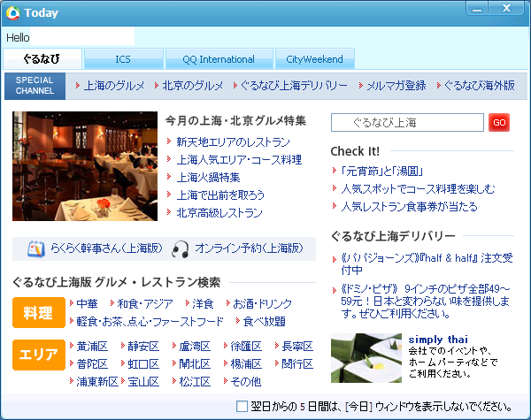Select the 盧湾区 area link
Viewport: 531px width, 420px height.
195,347
